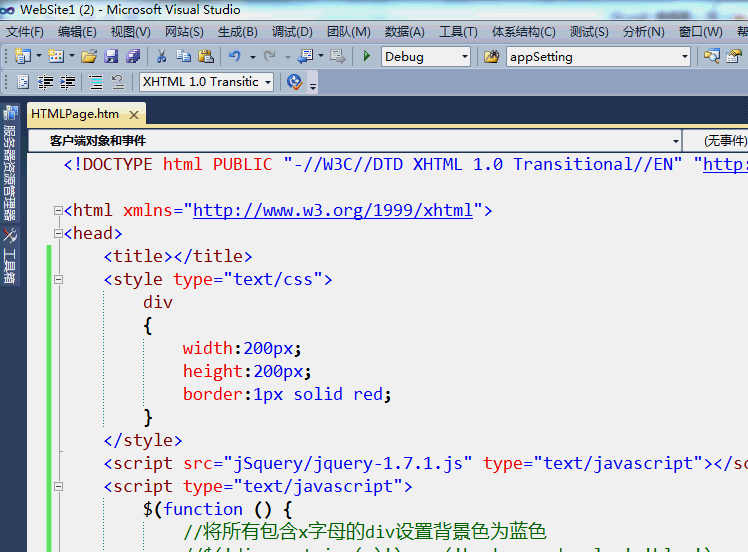The width and height of the screenshot is (748, 552).
Task: Click the Paste clipboard icon
Action: pos(206,57)
